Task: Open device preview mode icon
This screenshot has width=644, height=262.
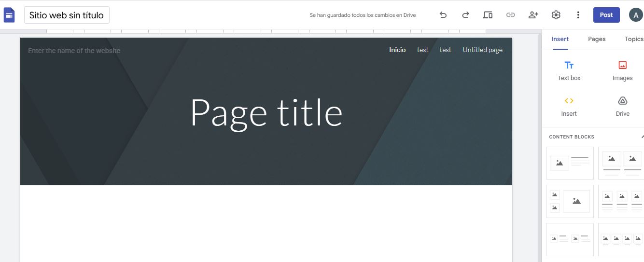Action: click(x=488, y=15)
